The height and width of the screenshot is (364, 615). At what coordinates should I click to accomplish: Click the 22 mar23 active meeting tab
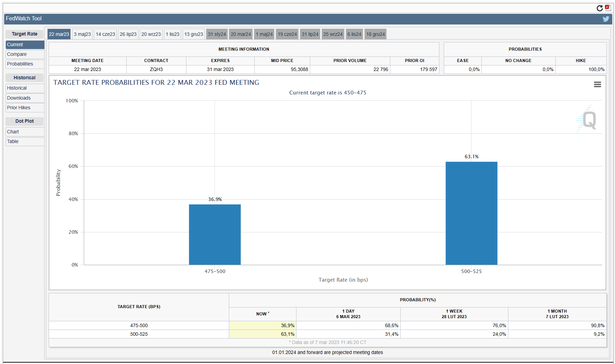tap(59, 34)
